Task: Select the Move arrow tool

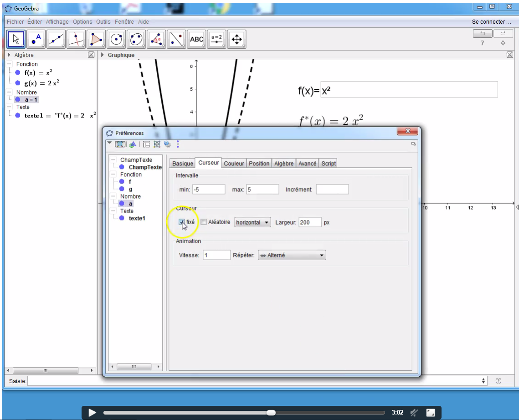Action: [x=16, y=40]
